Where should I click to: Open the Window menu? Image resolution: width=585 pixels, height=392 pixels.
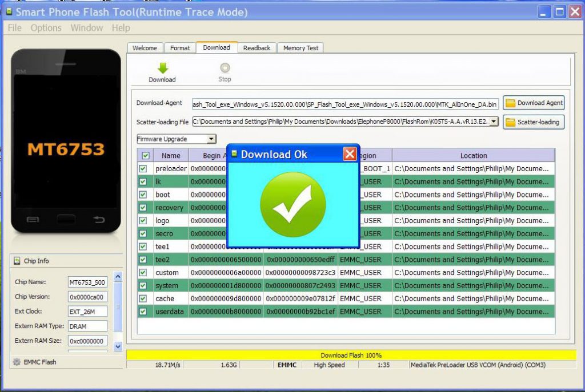click(x=87, y=28)
